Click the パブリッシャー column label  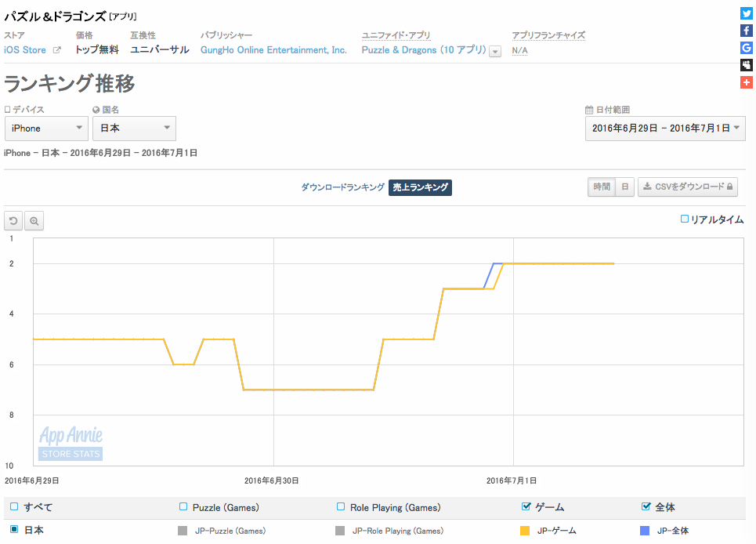point(226,35)
